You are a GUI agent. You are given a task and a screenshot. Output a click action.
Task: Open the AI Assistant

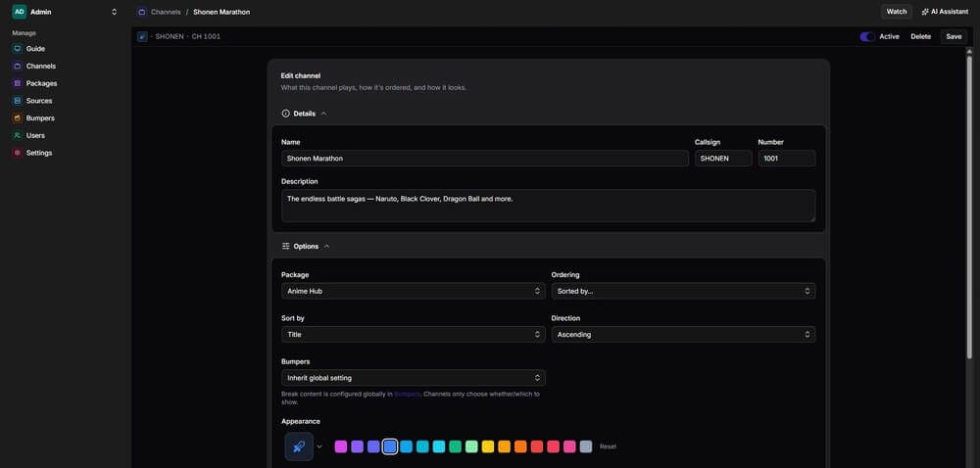click(x=945, y=12)
